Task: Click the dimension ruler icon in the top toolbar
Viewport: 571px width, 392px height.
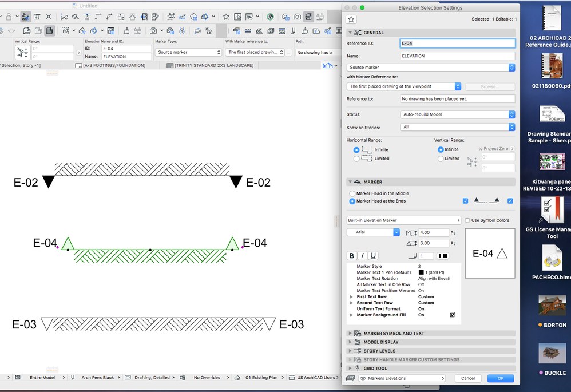Action: [37, 17]
